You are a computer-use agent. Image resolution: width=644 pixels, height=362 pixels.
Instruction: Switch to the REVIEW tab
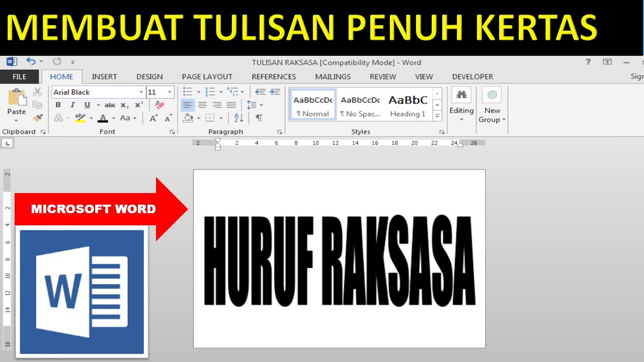pyautogui.click(x=383, y=77)
